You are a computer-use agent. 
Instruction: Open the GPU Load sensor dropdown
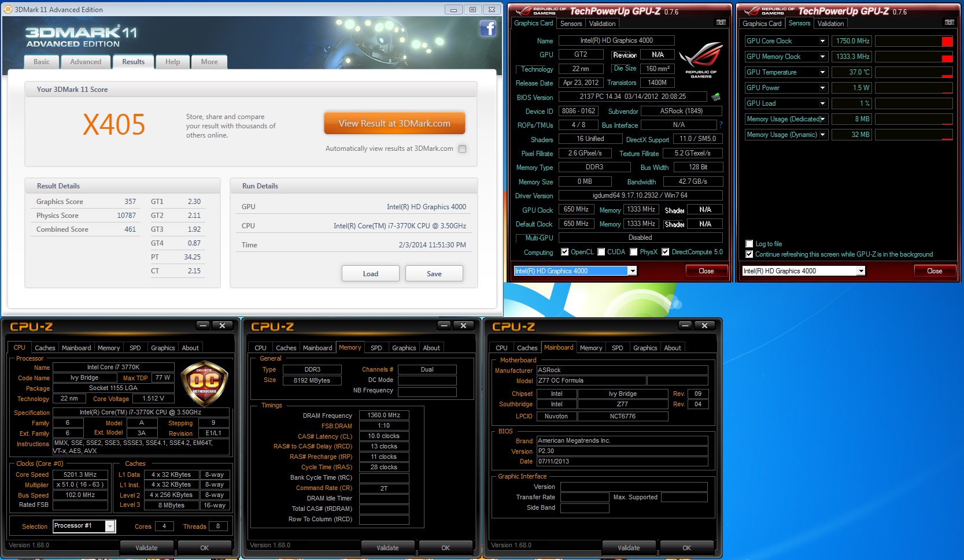click(x=822, y=103)
